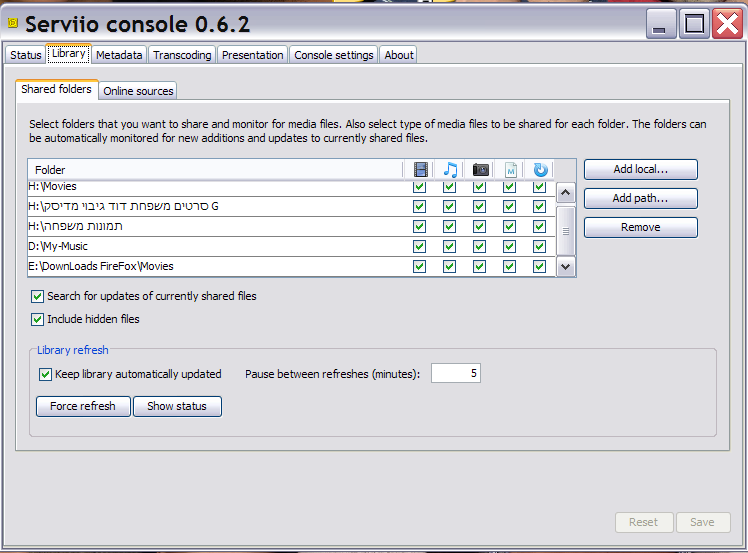Click the video filmstrip column icon

[420, 170]
